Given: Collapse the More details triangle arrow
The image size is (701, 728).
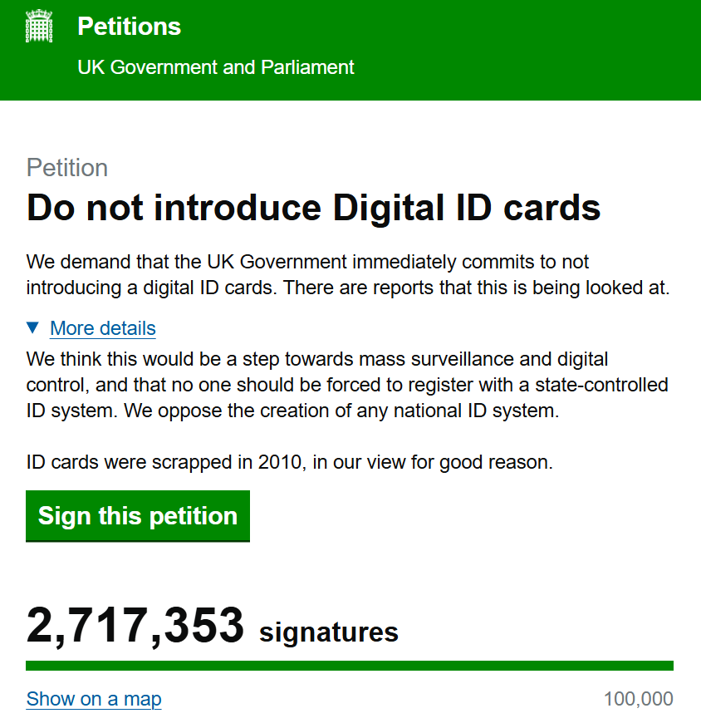Looking at the screenshot, I should 32,327.
